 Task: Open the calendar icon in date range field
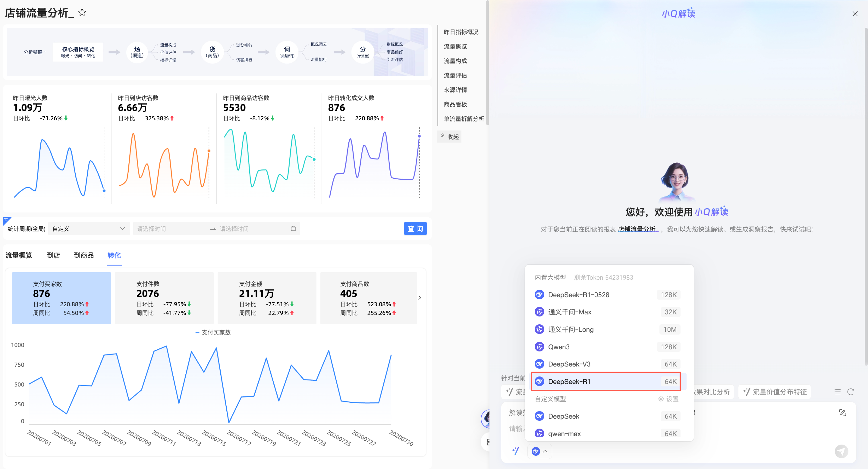coord(293,228)
